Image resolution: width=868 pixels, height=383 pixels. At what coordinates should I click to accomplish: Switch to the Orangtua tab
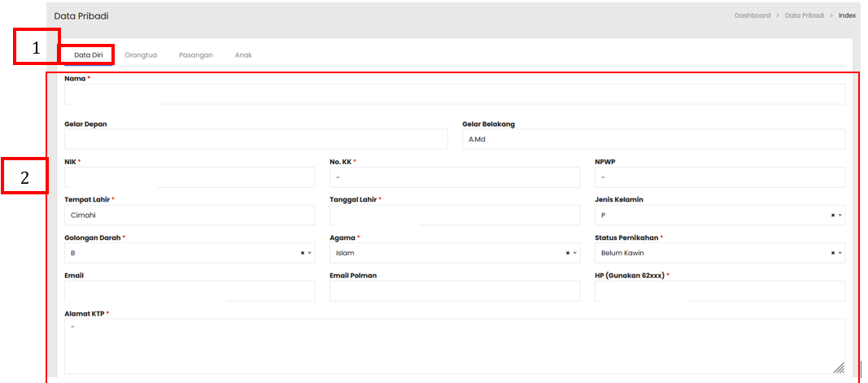(141, 55)
